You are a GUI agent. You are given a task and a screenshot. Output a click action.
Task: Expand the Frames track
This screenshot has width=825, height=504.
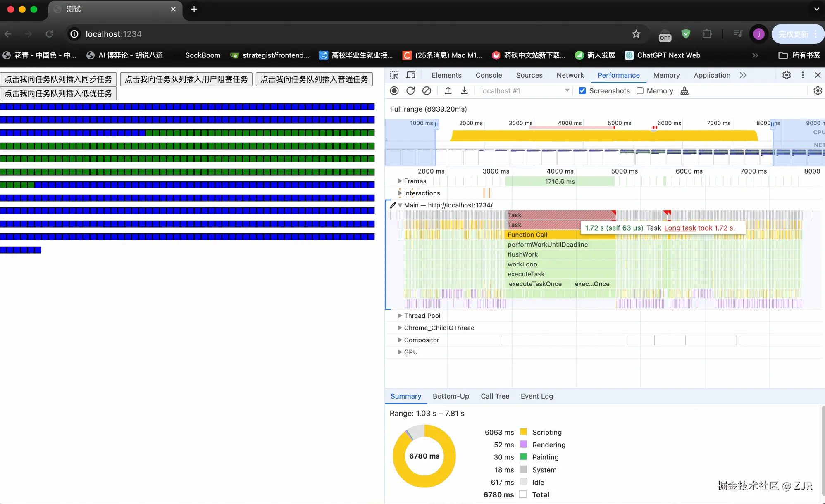click(x=400, y=181)
